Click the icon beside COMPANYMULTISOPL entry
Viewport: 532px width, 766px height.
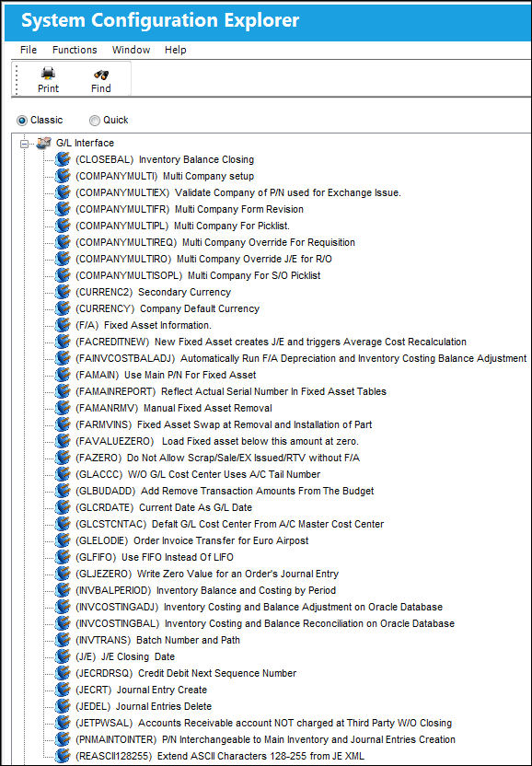tap(63, 275)
